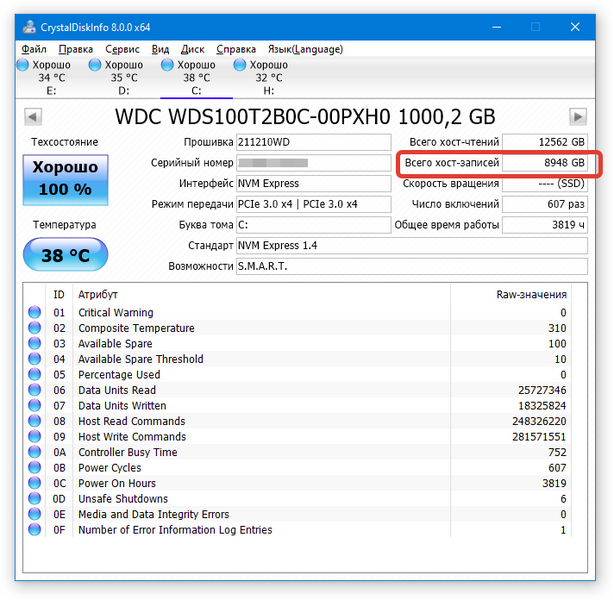Click the ID column header
The width and height of the screenshot is (613, 600).
click(x=59, y=294)
